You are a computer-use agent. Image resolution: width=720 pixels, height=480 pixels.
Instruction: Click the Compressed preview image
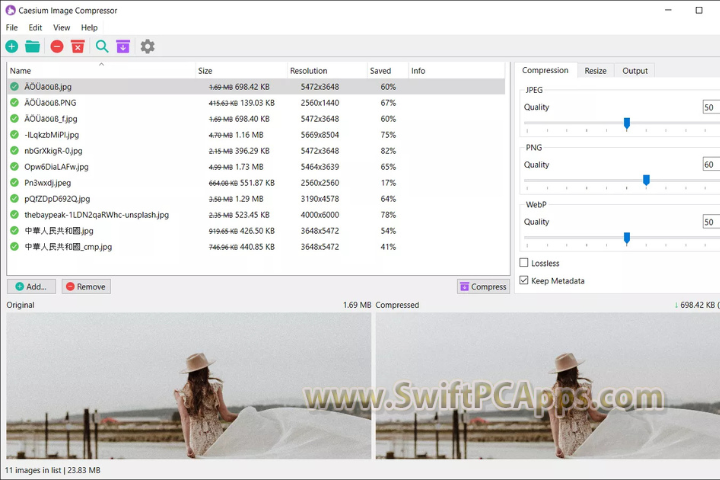coord(548,386)
